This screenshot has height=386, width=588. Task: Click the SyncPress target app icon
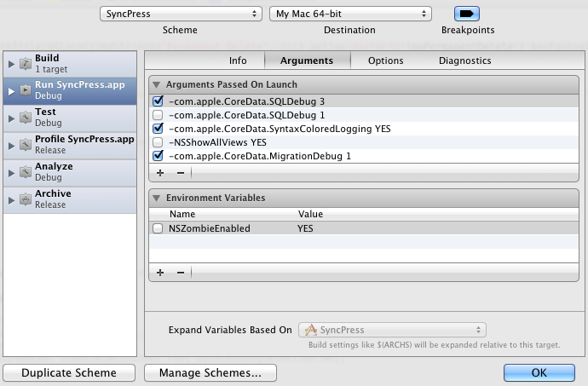coord(310,330)
